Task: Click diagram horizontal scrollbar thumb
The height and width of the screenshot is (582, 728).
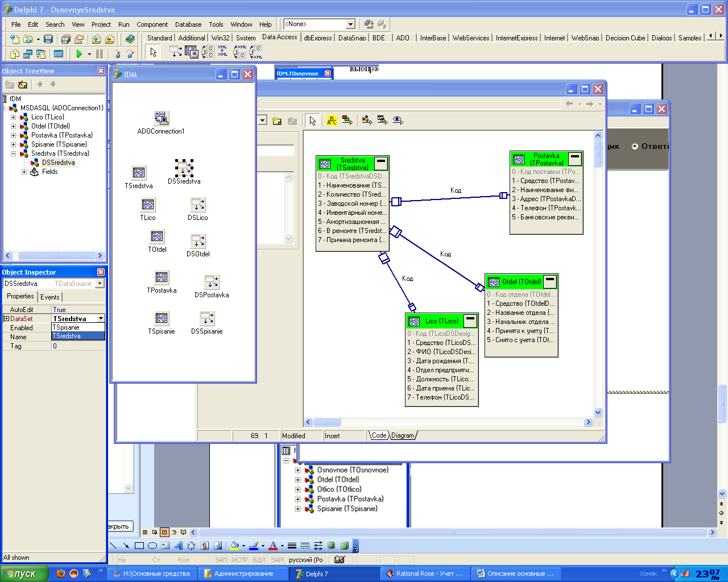Action: pos(327,422)
